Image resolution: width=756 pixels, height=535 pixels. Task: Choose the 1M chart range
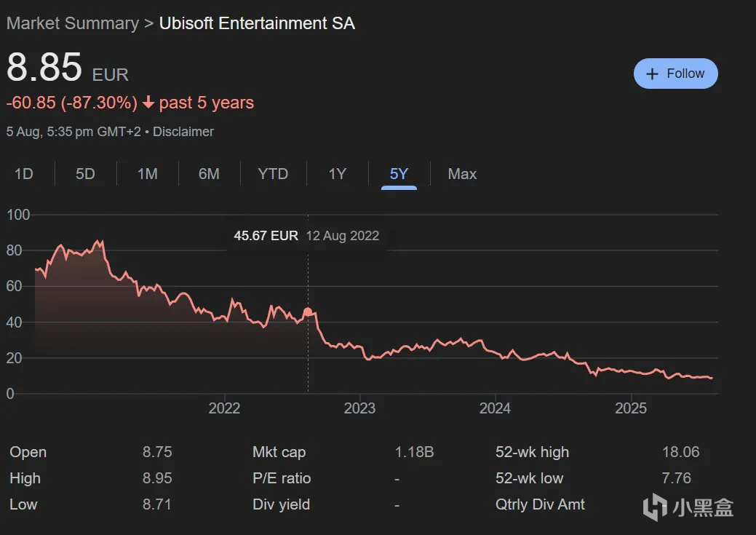pyautogui.click(x=148, y=174)
